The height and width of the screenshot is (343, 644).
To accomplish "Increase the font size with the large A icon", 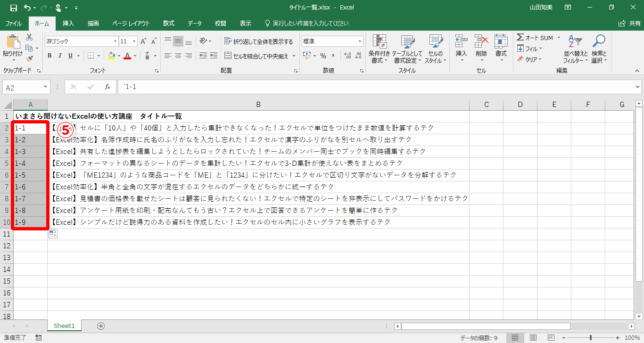I will click(x=143, y=41).
